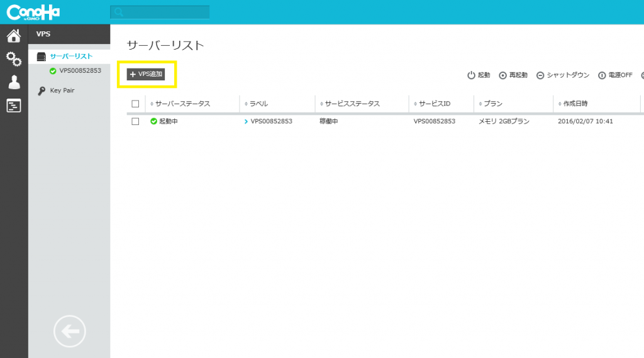Screen dimensions: 644x358
Task: Sort by サービスステータス column
Action: 350,104
